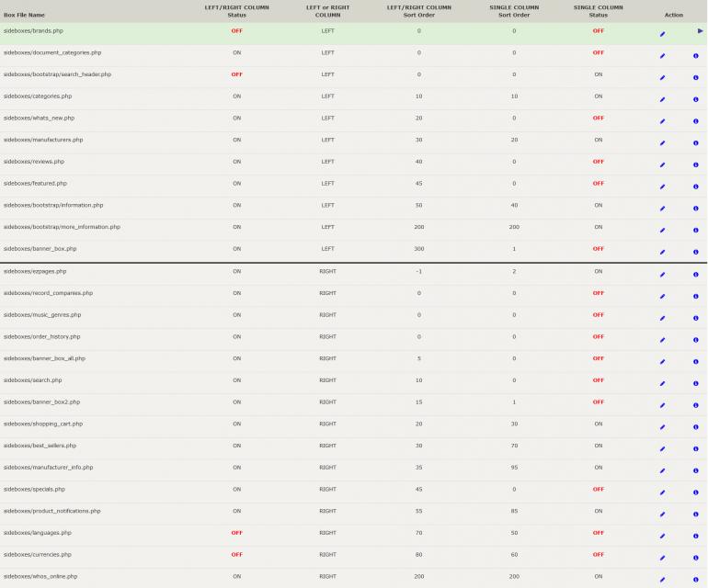The width and height of the screenshot is (708, 588).
Task: Edit order_history.php via pencil icon
Action: 662,340
